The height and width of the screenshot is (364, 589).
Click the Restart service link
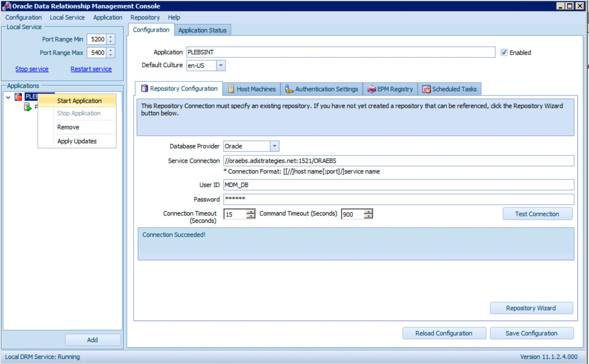point(91,69)
